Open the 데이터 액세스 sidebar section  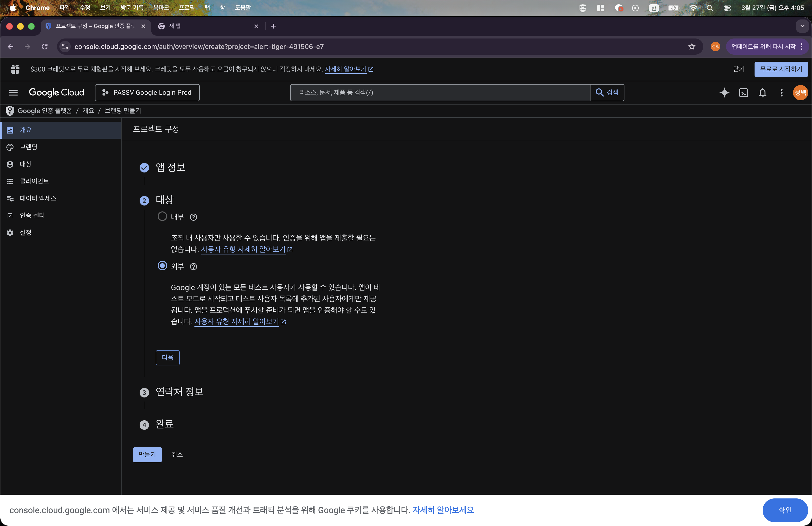[38, 198]
